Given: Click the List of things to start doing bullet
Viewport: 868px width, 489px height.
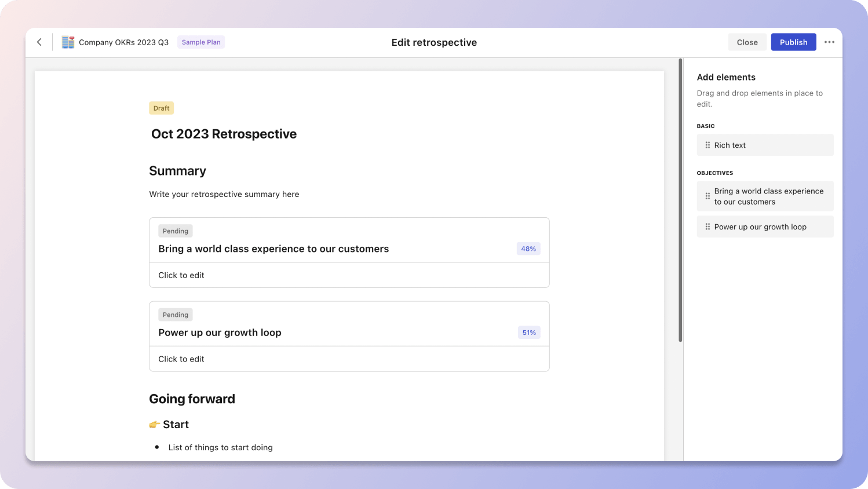Looking at the screenshot, I should pos(220,447).
